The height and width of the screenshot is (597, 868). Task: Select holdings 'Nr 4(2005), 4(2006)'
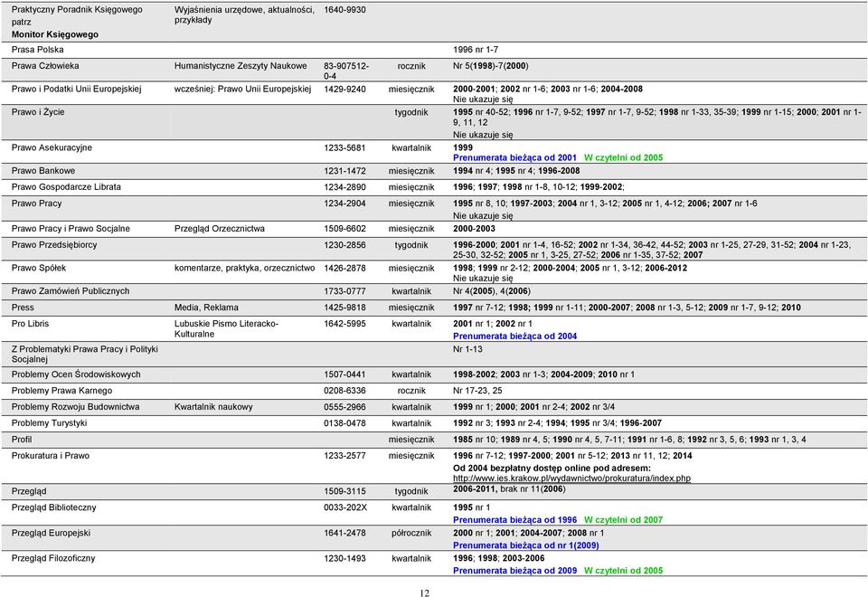pos(492,291)
